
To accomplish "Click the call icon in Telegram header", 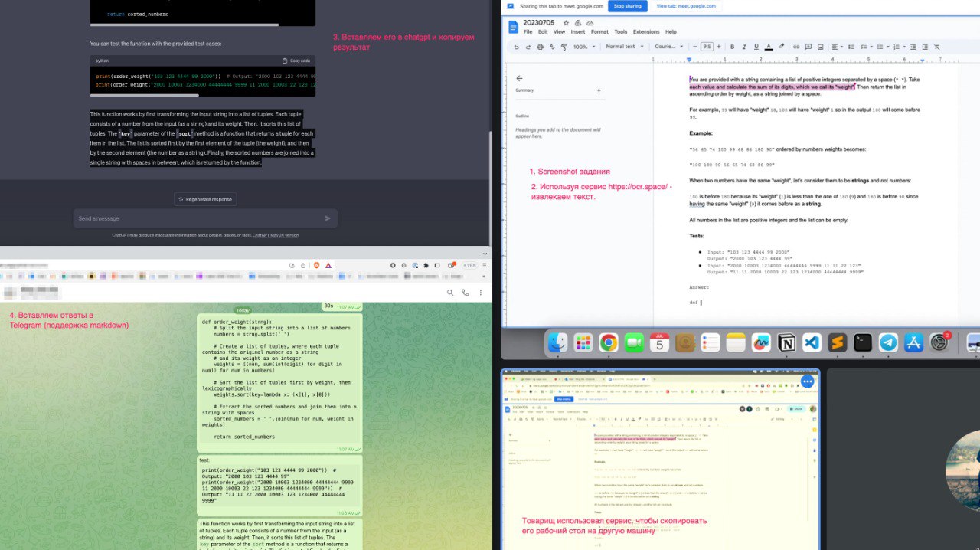I will point(465,293).
